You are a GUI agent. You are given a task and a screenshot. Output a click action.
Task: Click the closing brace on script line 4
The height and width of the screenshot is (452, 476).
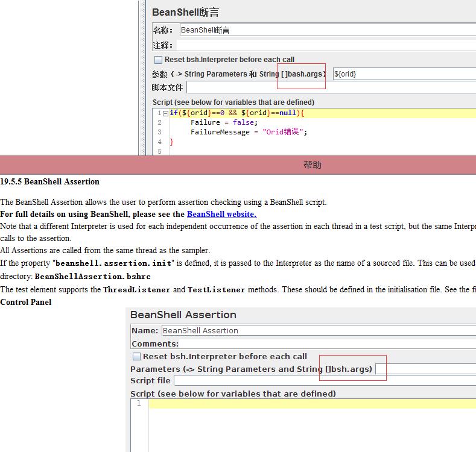(x=171, y=142)
